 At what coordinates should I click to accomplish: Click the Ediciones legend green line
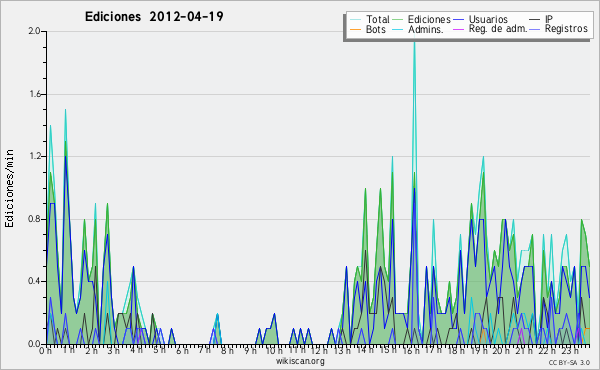(398, 20)
